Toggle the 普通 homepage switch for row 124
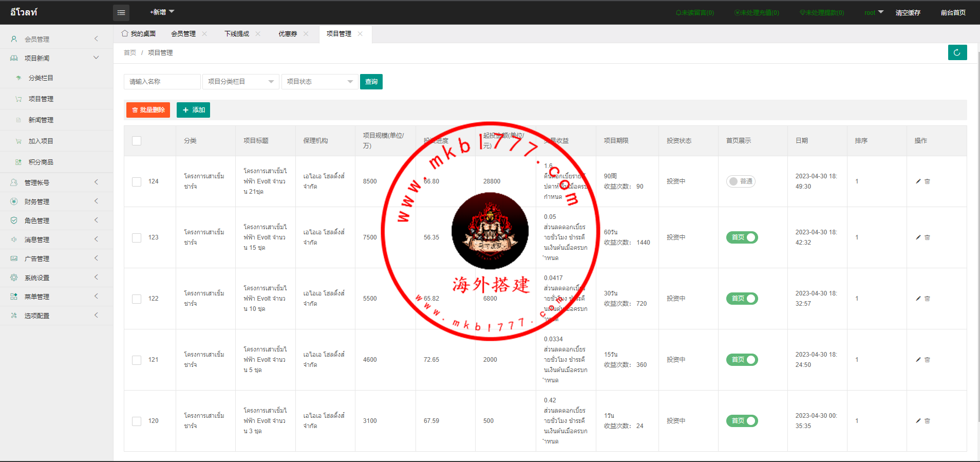The height and width of the screenshot is (462, 980). coord(741,181)
